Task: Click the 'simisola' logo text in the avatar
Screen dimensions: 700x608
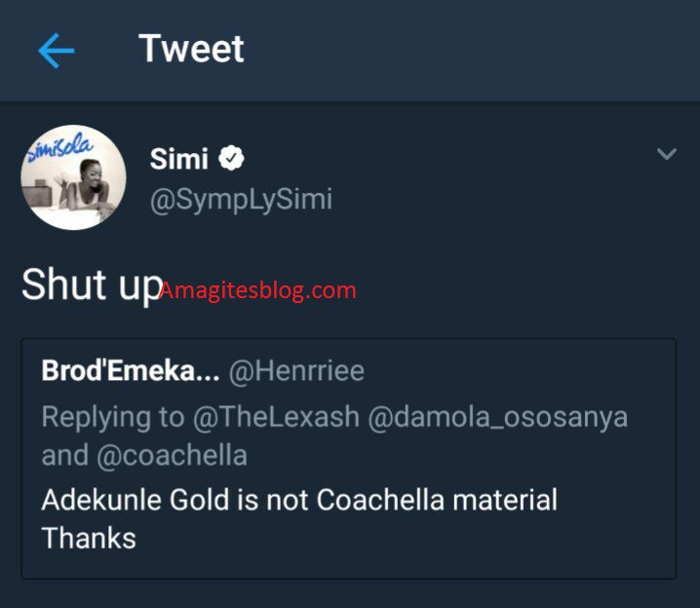Action: 58,147
